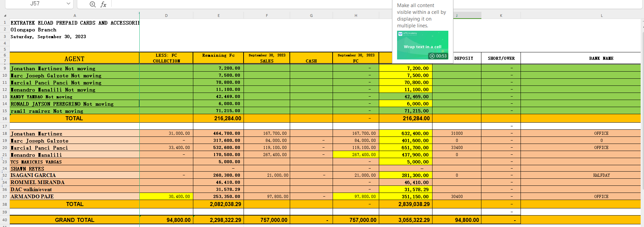The width and height of the screenshot is (644, 227).
Task: Click the HALFDAY cell in Bank Name column
Action: pyautogui.click(x=601, y=175)
